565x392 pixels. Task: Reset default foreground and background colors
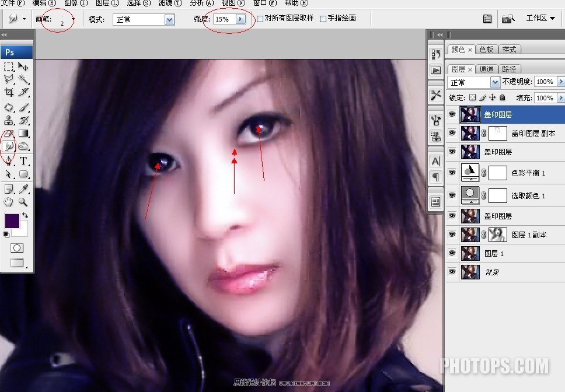pyautogui.click(x=6, y=235)
